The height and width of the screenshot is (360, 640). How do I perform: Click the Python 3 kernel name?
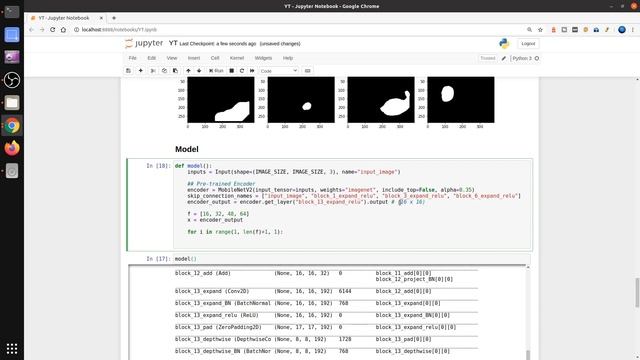point(522,58)
